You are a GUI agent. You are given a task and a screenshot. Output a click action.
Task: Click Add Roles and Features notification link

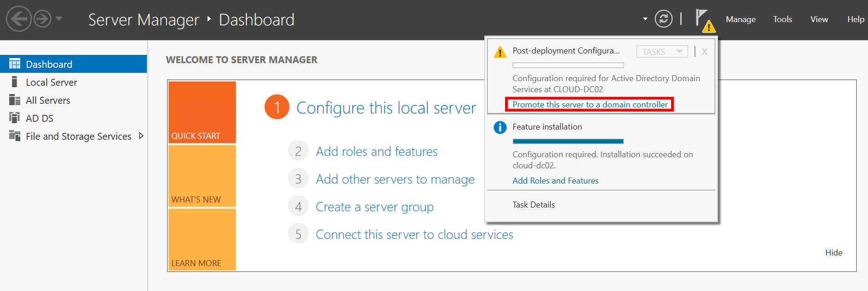pyautogui.click(x=555, y=181)
